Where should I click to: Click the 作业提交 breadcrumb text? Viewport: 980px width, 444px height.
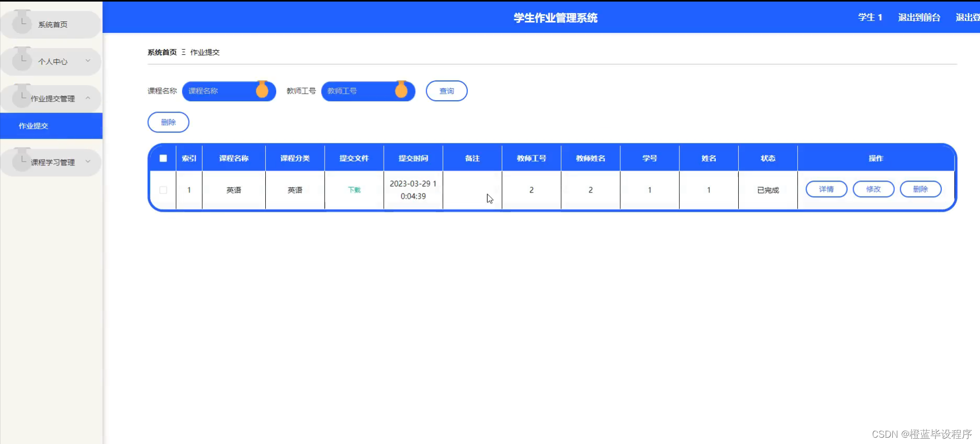click(205, 52)
